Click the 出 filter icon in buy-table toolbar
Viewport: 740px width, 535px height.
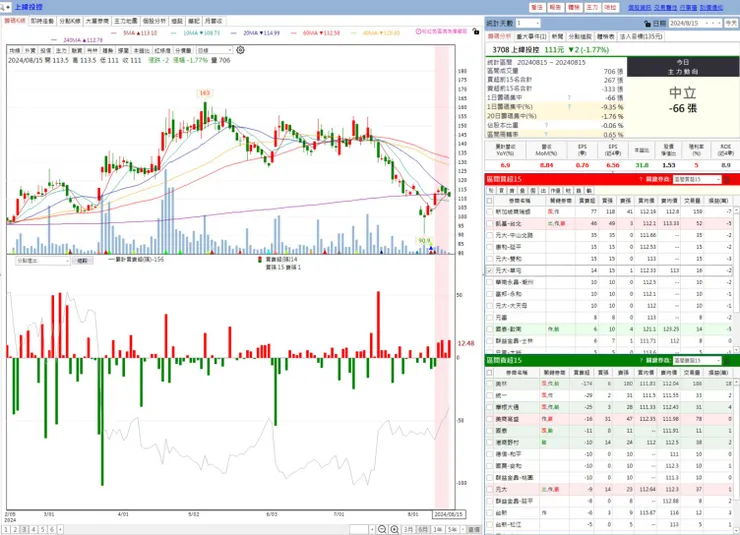click(x=543, y=191)
